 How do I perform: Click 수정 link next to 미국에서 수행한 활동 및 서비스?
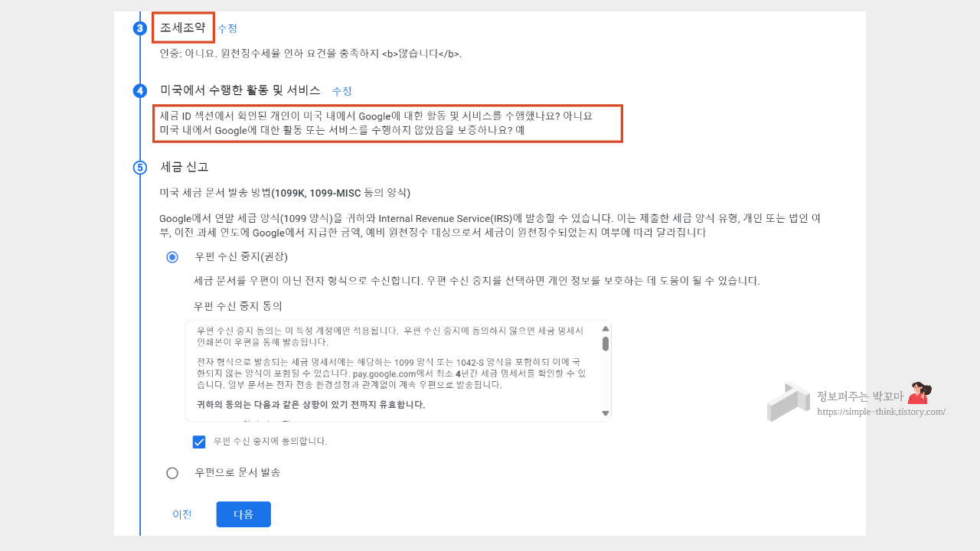click(341, 91)
